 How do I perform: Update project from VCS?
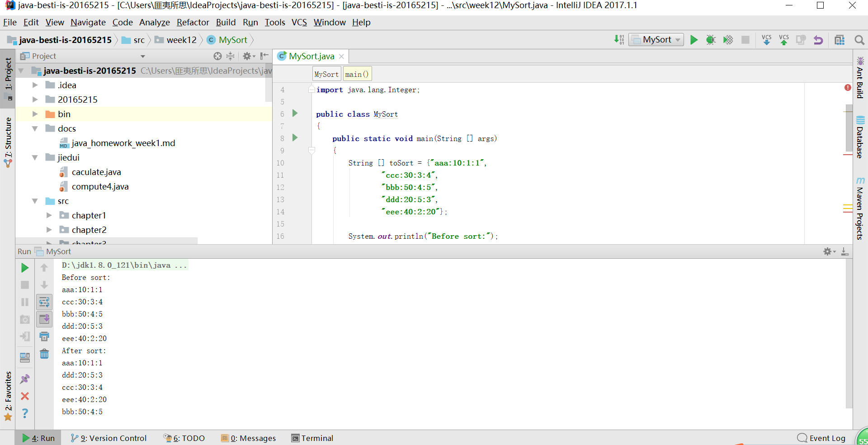click(x=767, y=40)
